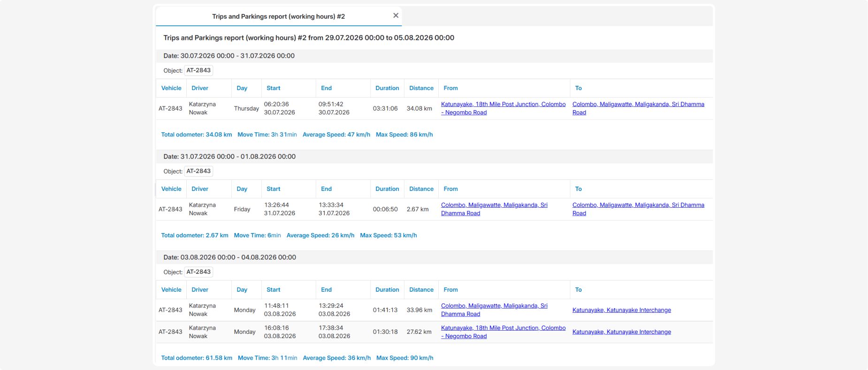The height and width of the screenshot is (370, 868).
Task: Click the Start column header in third table
Action: (274, 290)
